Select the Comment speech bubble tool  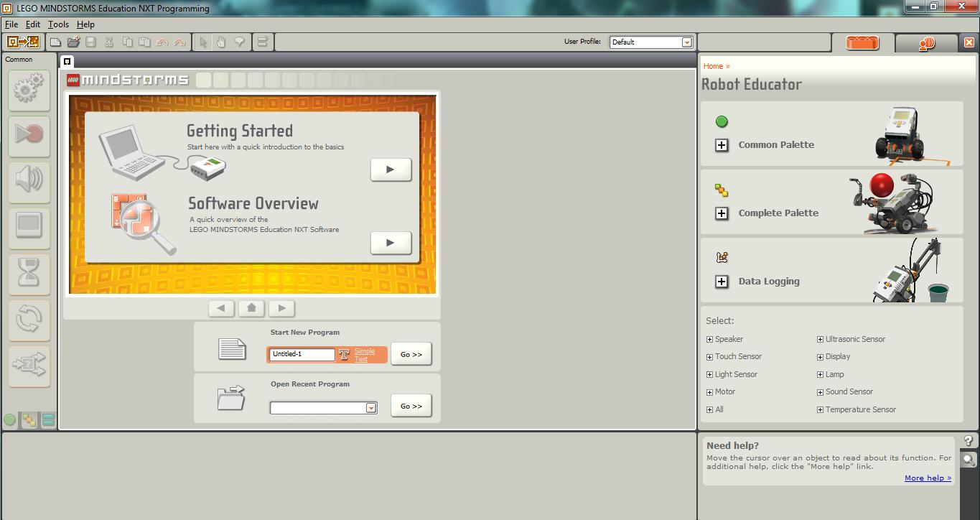[x=239, y=42]
